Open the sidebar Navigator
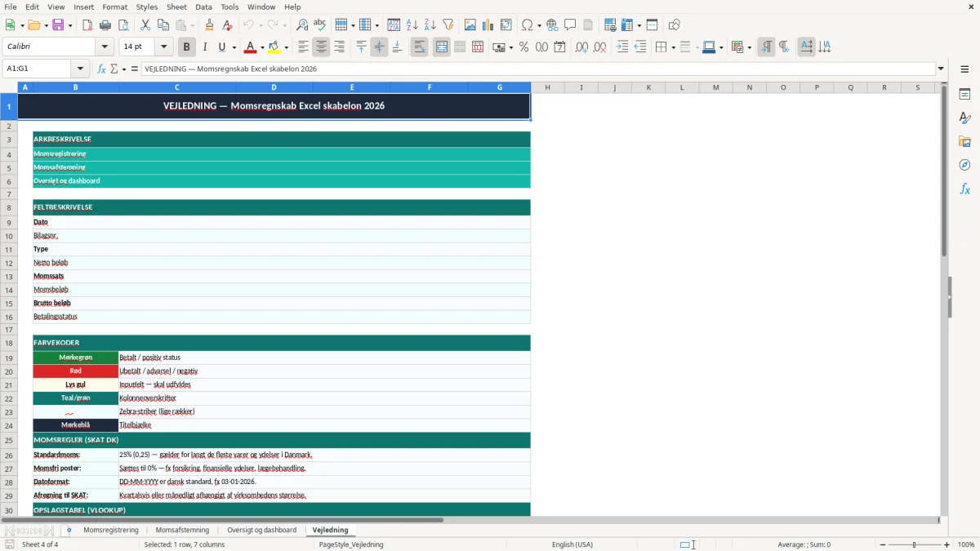 [964, 165]
